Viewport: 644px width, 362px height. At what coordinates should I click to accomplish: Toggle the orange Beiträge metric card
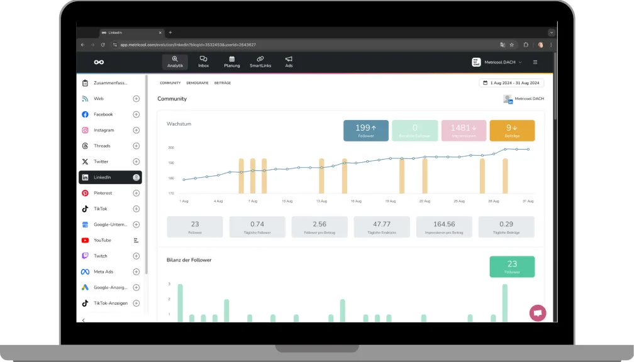pos(512,131)
